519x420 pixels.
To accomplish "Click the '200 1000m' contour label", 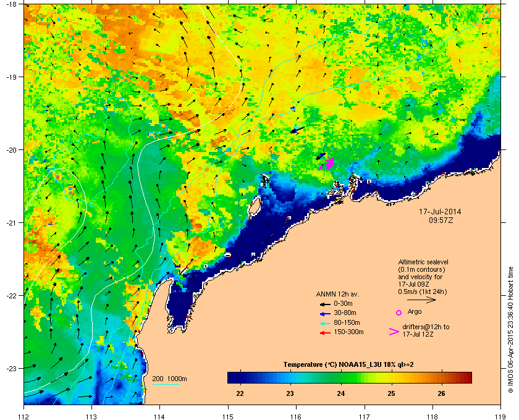I will [169, 379].
